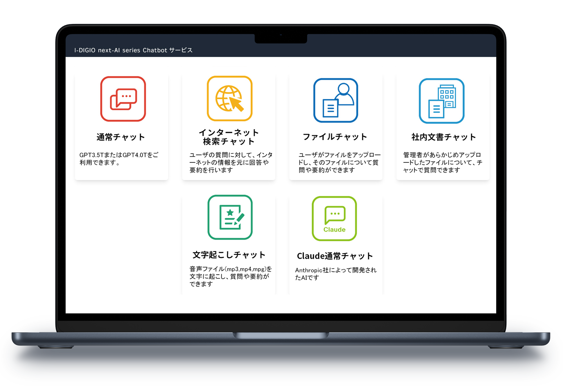The width and height of the screenshot is (563, 392).
Task: Select the インターネット検索チャット heading
Action: [x=229, y=137]
